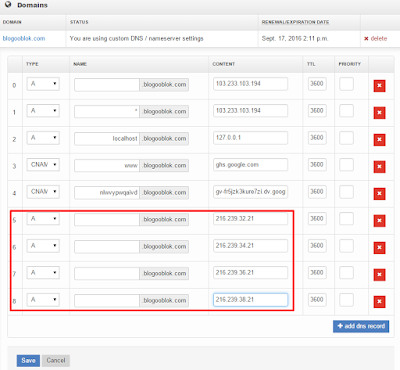Delete record row 4 with red X
This screenshot has width=400, height=370.
[x=379, y=194]
